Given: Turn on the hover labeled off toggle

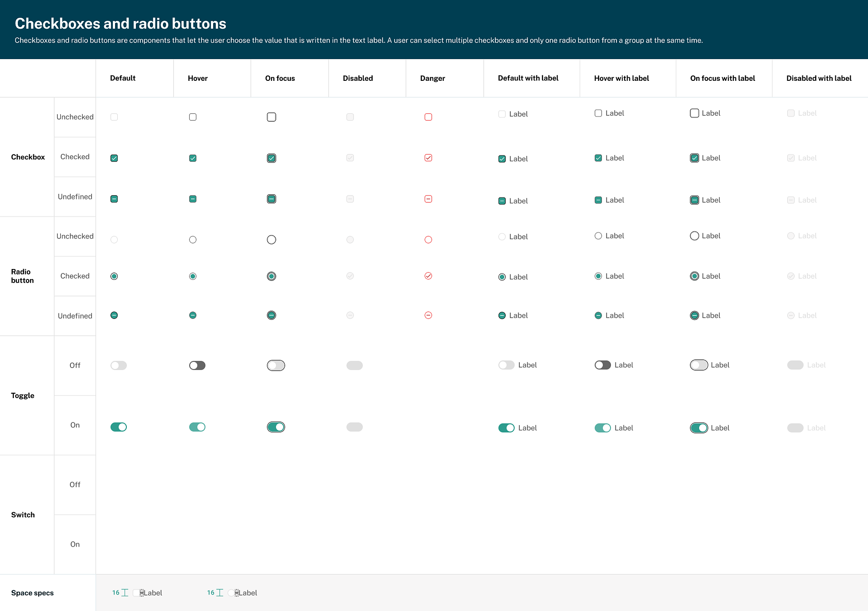Looking at the screenshot, I should point(603,365).
